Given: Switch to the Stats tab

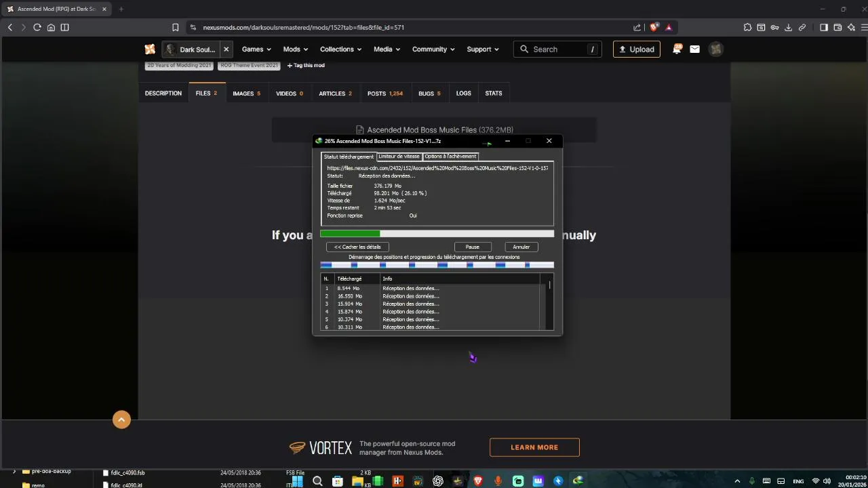Looking at the screenshot, I should coord(494,94).
